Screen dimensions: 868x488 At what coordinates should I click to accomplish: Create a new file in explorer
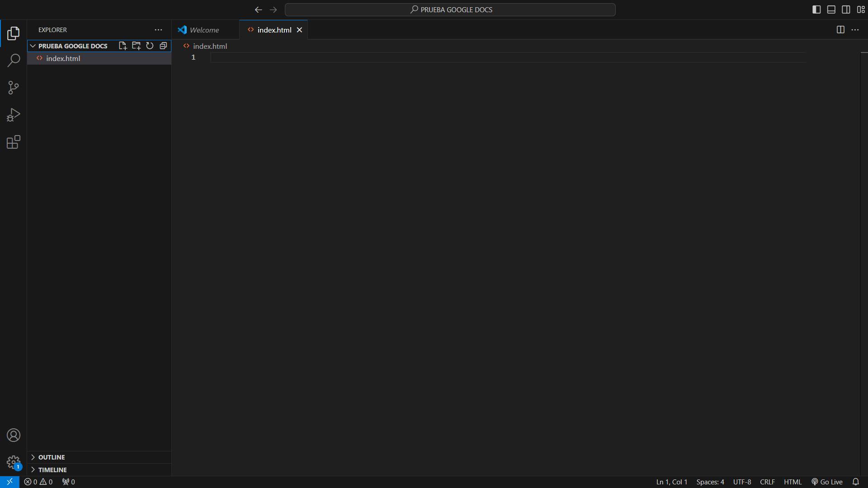tap(123, 46)
